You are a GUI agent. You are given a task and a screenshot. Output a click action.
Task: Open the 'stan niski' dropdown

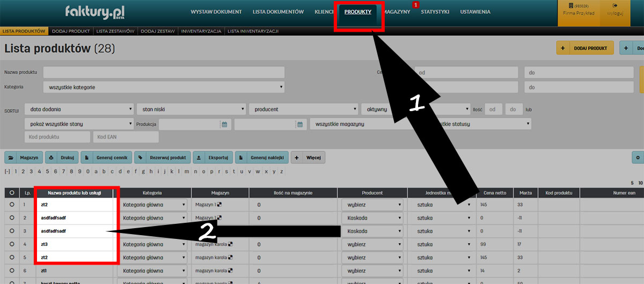[191, 110]
